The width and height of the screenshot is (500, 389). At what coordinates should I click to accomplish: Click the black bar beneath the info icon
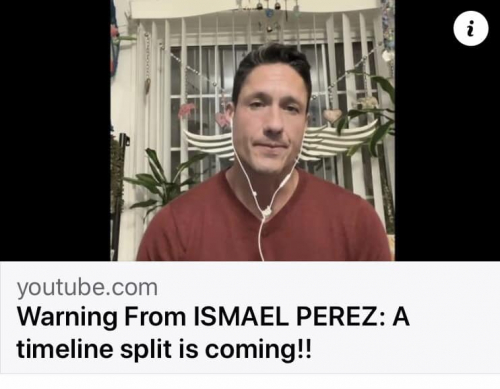click(447, 153)
